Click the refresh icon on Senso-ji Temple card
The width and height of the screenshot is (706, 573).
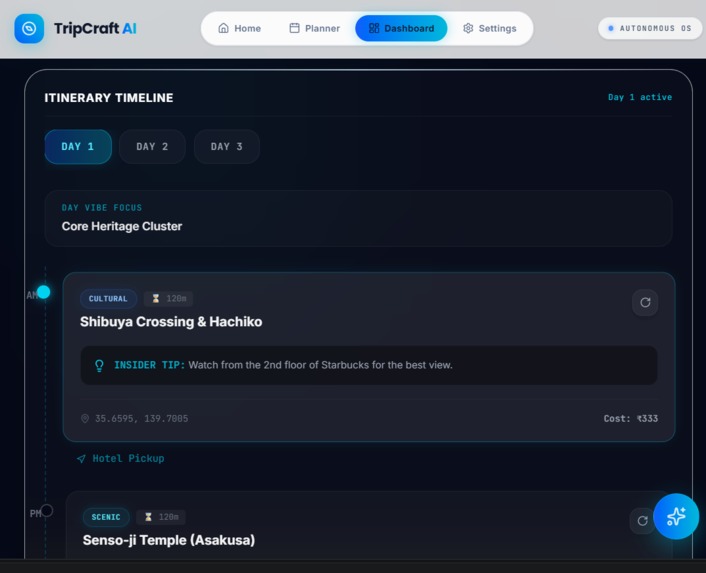click(643, 521)
